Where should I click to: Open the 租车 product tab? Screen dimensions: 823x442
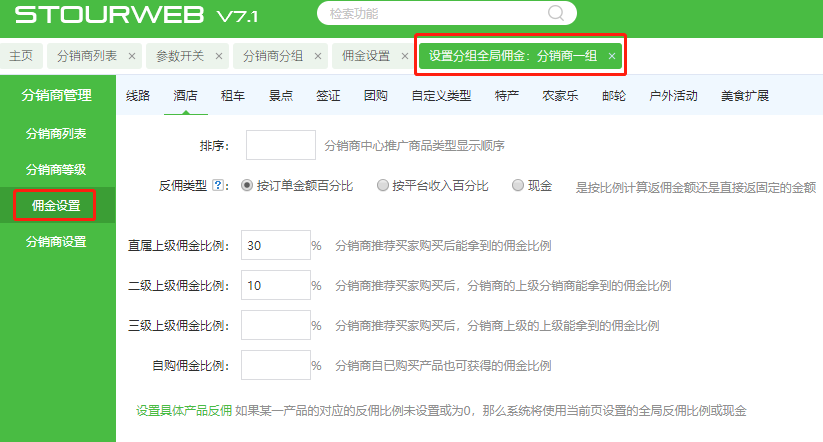(x=232, y=96)
